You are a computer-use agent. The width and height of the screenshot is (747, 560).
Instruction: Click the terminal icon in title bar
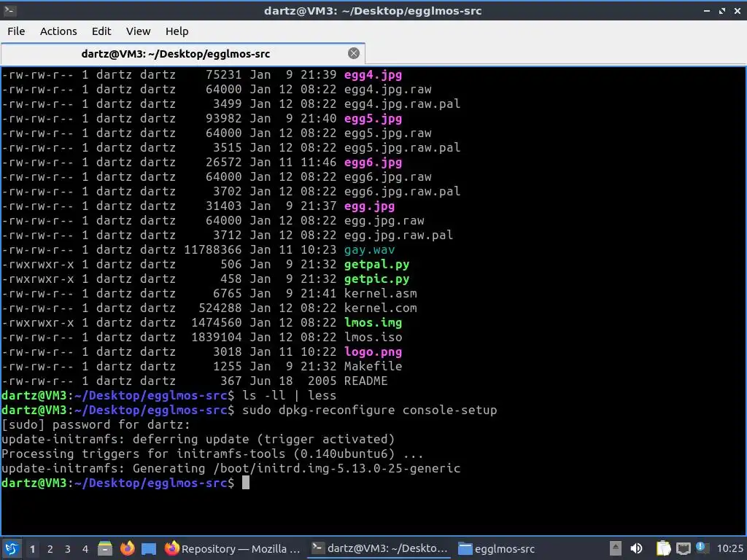click(x=10, y=10)
